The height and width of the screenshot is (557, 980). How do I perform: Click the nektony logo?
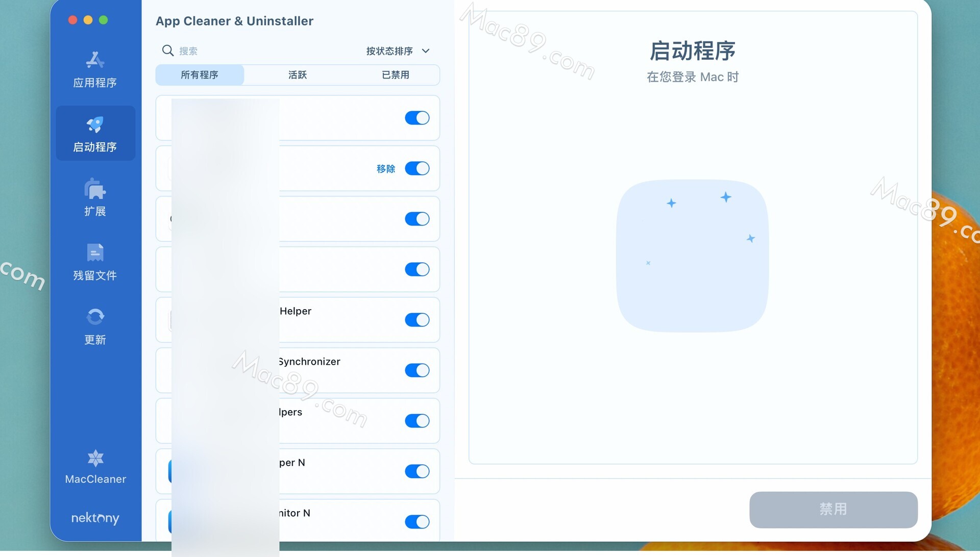click(95, 518)
